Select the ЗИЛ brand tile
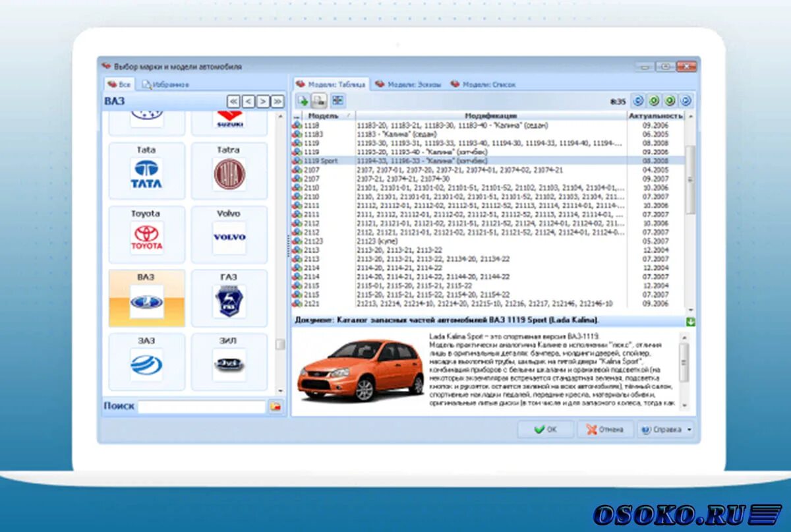Viewport: 791px width, 532px height. point(229,361)
